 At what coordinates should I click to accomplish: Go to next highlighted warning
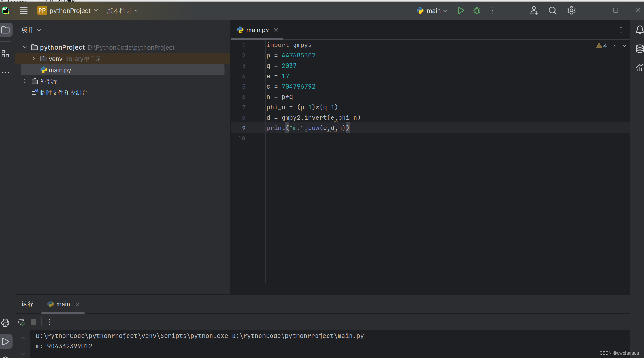(x=625, y=46)
